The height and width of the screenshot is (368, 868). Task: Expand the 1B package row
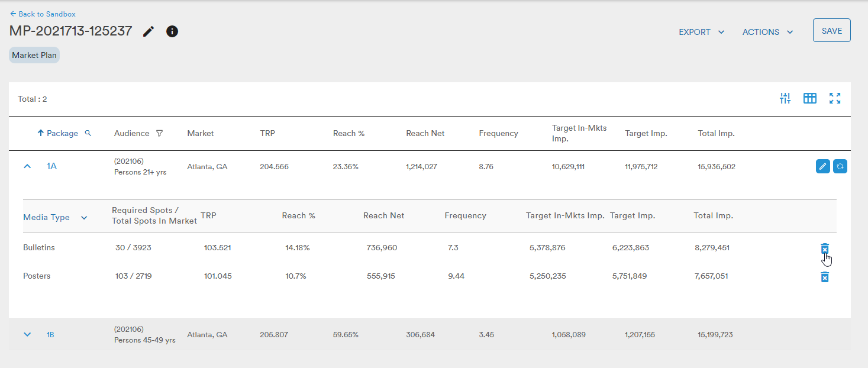pyautogui.click(x=27, y=335)
